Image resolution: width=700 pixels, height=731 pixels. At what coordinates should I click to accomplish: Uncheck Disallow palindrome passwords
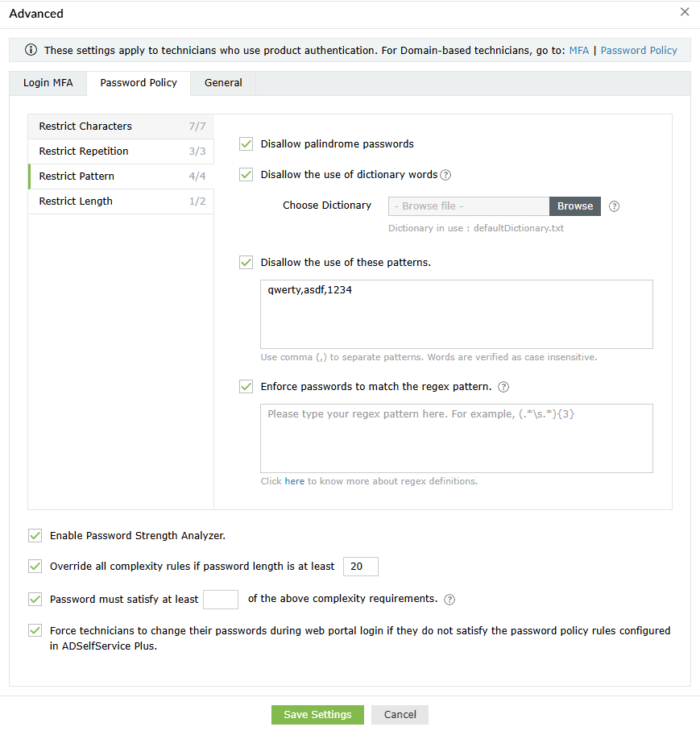[246, 144]
